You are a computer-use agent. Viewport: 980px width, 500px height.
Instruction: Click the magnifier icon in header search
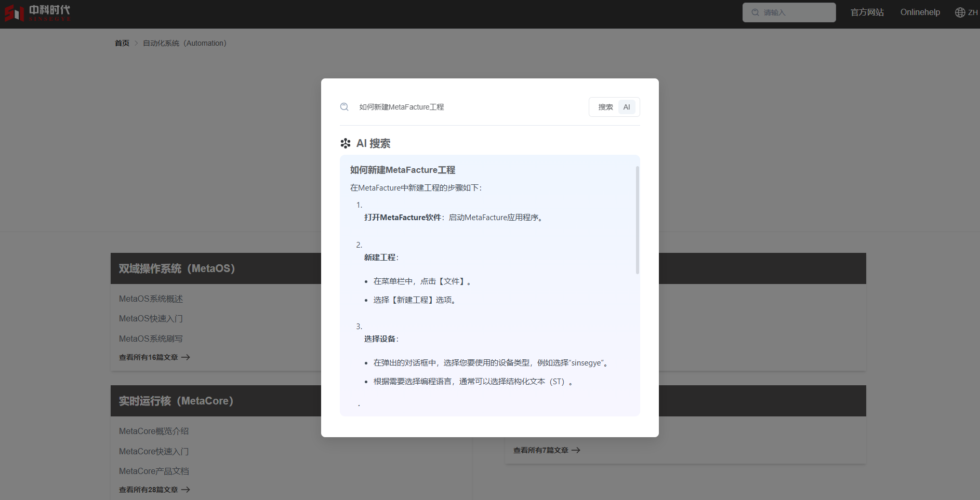755,12
